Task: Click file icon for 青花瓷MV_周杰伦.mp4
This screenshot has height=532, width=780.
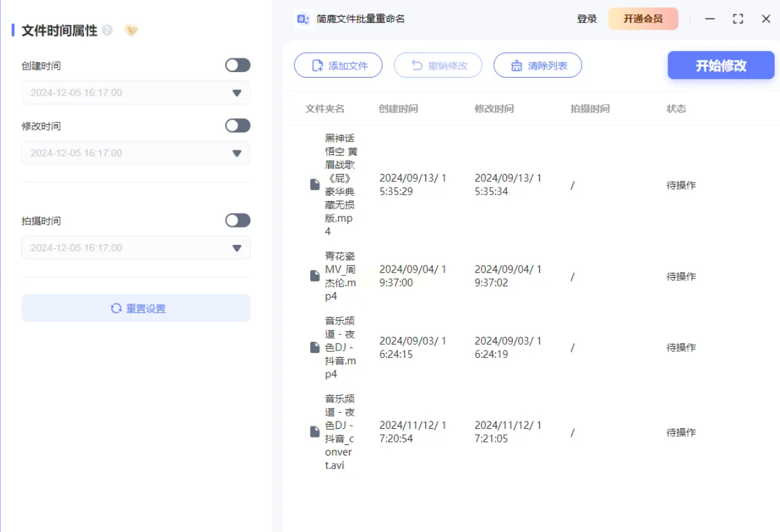Action: tap(315, 276)
